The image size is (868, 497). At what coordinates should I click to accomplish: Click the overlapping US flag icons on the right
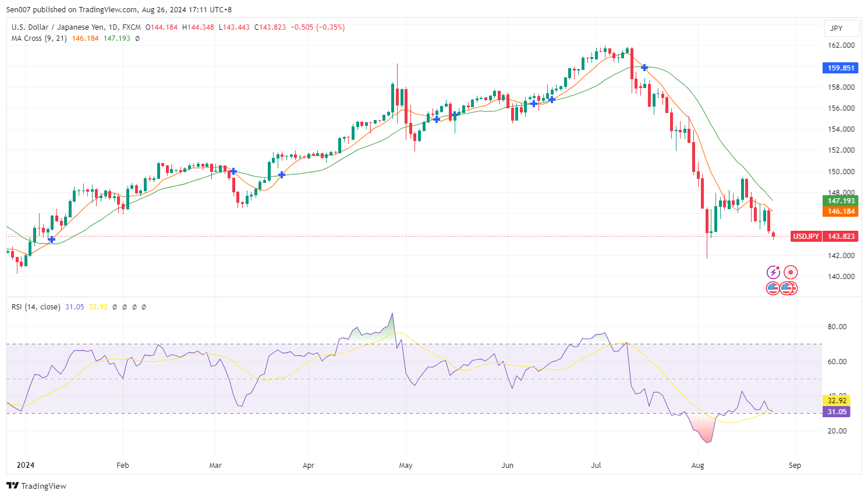(x=789, y=288)
